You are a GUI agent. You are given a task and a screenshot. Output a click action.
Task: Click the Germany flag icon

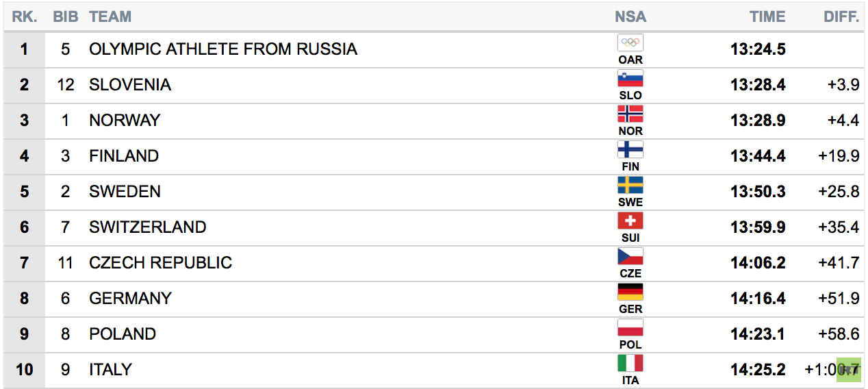click(x=630, y=292)
